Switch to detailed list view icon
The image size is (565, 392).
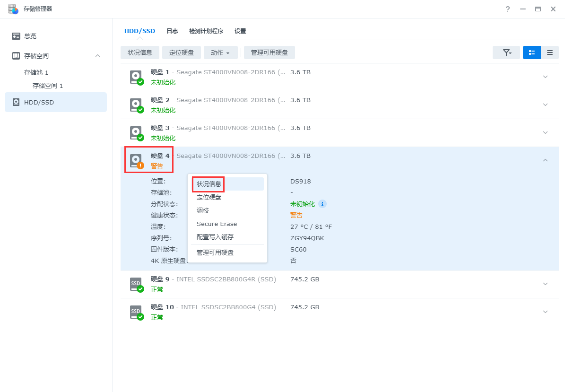click(532, 52)
